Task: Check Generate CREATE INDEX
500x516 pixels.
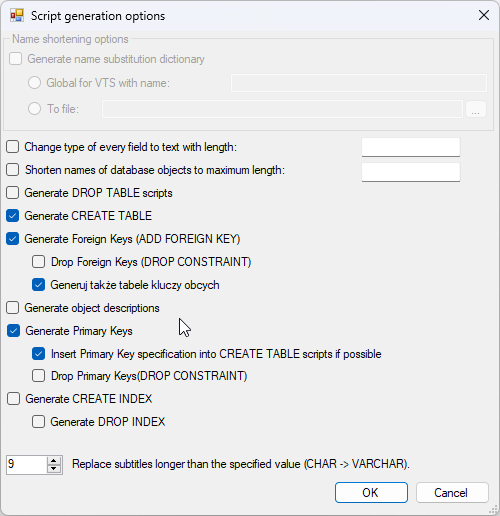Action: 13,399
